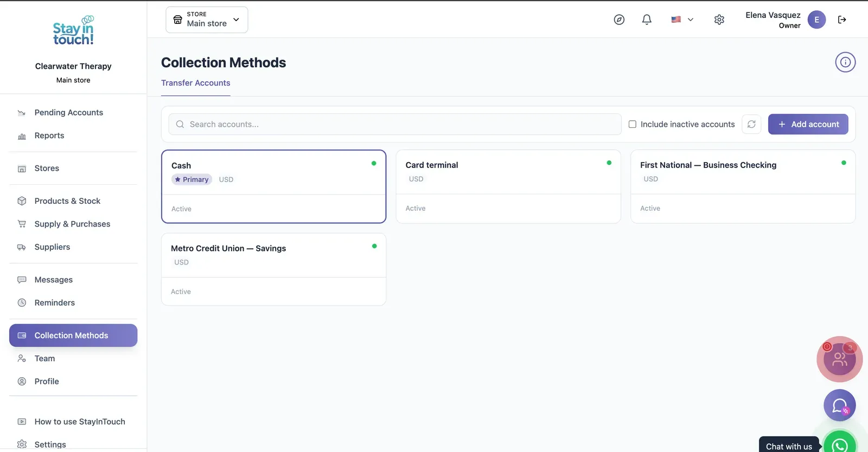This screenshot has width=868, height=452.
Task: Click the pink team users floating icon
Action: 840,359
